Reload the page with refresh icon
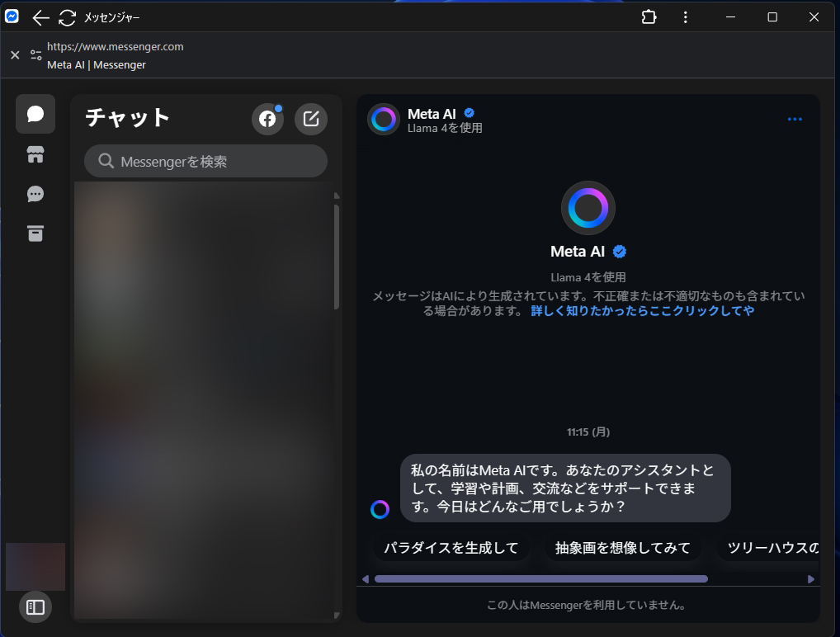This screenshot has width=840, height=637. (x=67, y=17)
